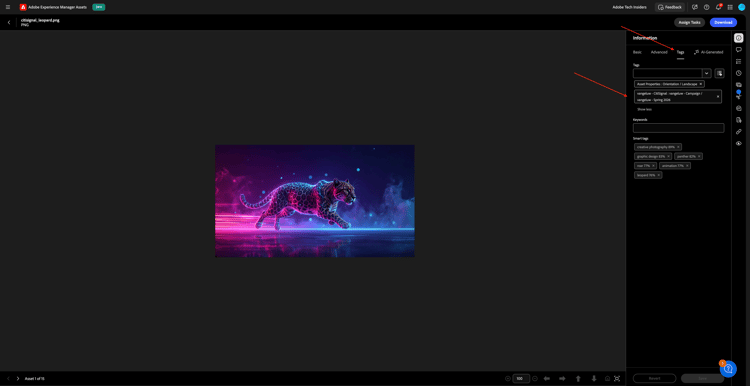Pan the image left with arrow
The width and height of the screenshot is (750, 386).
click(x=547, y=378)
